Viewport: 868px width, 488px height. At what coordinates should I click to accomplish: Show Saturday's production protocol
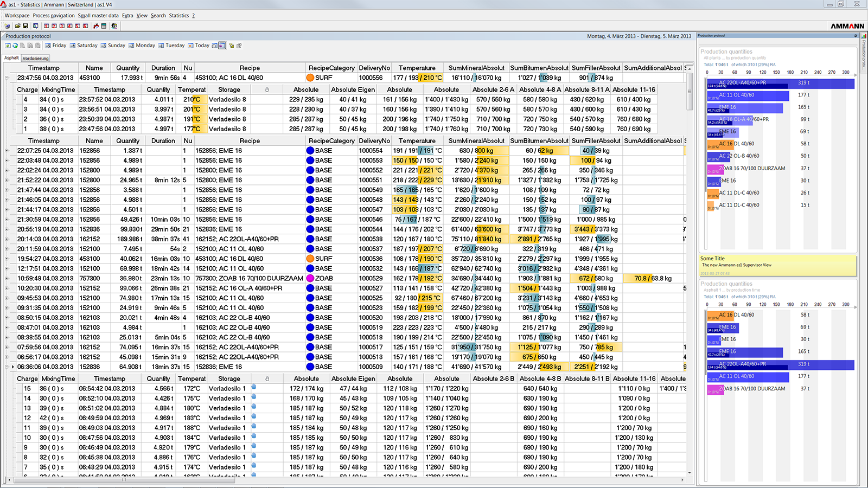(x=84, y=46)
